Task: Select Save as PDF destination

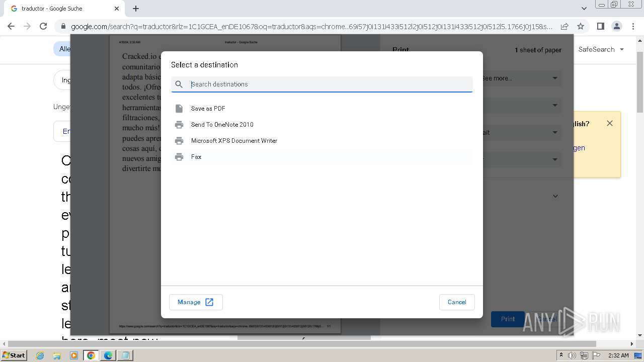Action: pos(322,109)
